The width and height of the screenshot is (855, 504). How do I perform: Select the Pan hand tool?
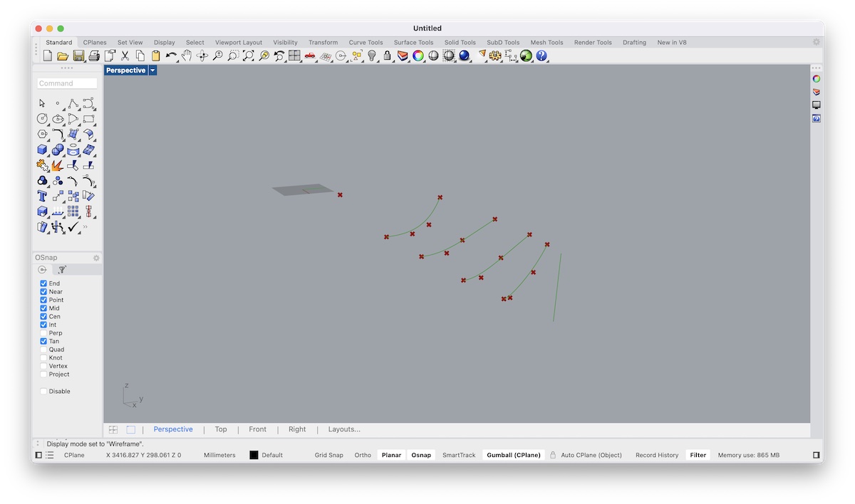187,56
